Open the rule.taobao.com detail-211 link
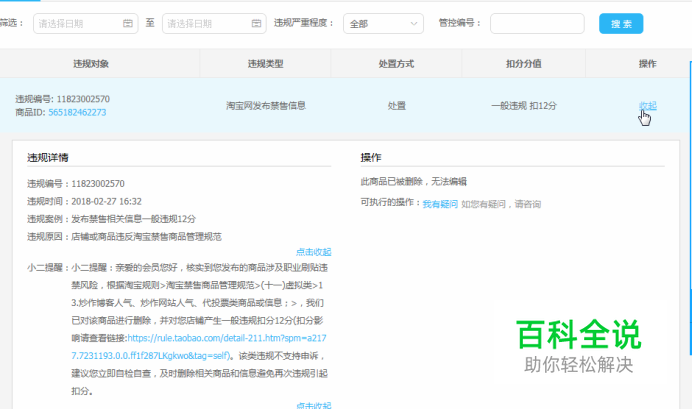The image size is (692, 409). click(x=199, y=347)
